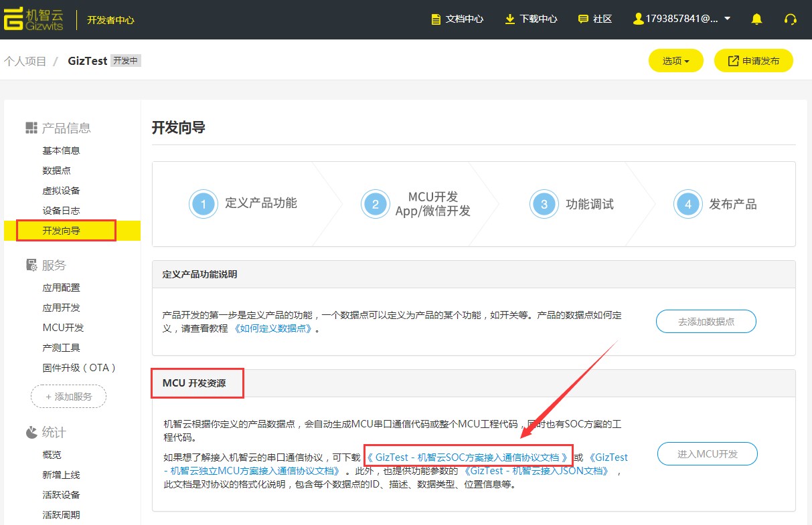Screen dimensions: 812x525
Task: Click the 去添加数据点 button
Action: pyautogui.click(x=706, y=321)
